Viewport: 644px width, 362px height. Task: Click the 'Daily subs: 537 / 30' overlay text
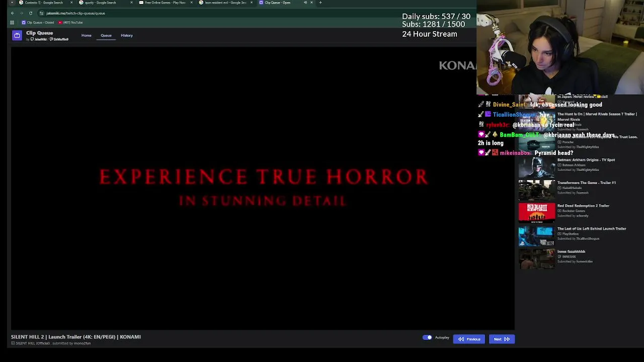tap(436, 17)
